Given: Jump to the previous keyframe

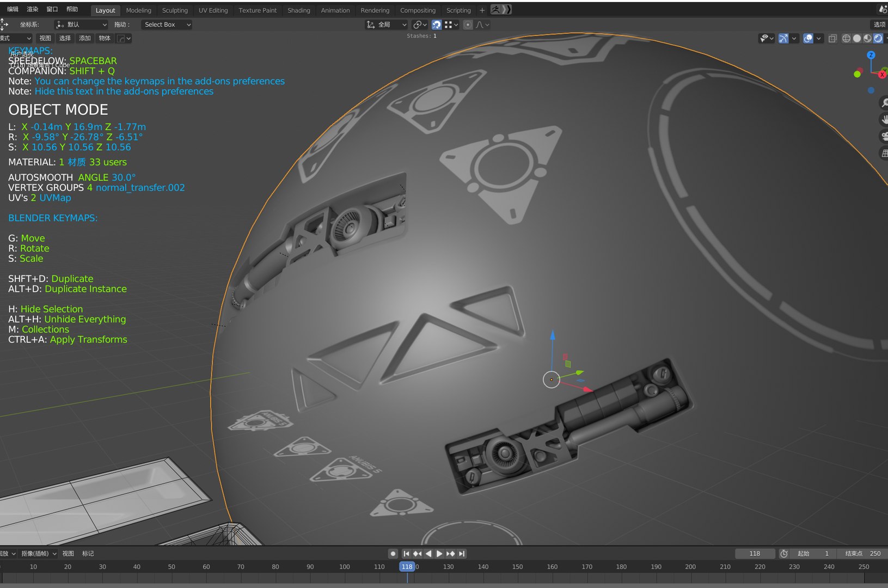Looking at the screenshot, I should 417,553.
